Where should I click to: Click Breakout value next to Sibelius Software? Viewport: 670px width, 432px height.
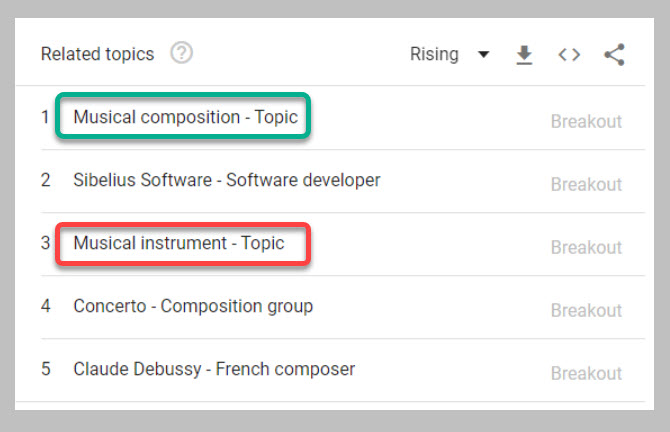click(586, 185)
